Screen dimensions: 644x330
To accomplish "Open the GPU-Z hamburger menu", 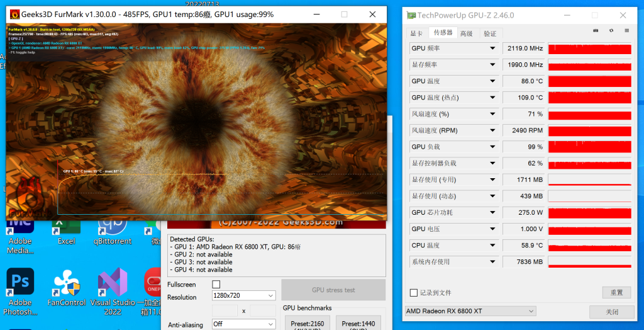I will 626,30.
